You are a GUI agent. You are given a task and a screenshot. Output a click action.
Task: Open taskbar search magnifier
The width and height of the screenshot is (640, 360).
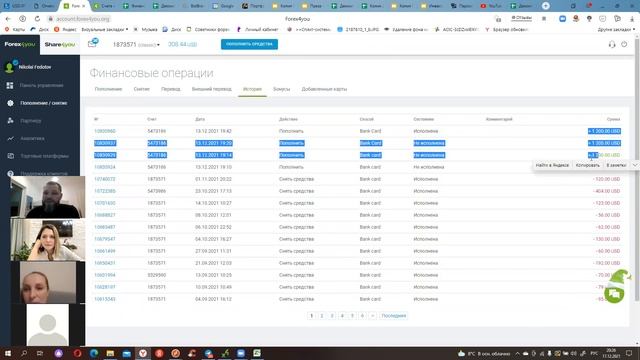click(x=24, y=353)
